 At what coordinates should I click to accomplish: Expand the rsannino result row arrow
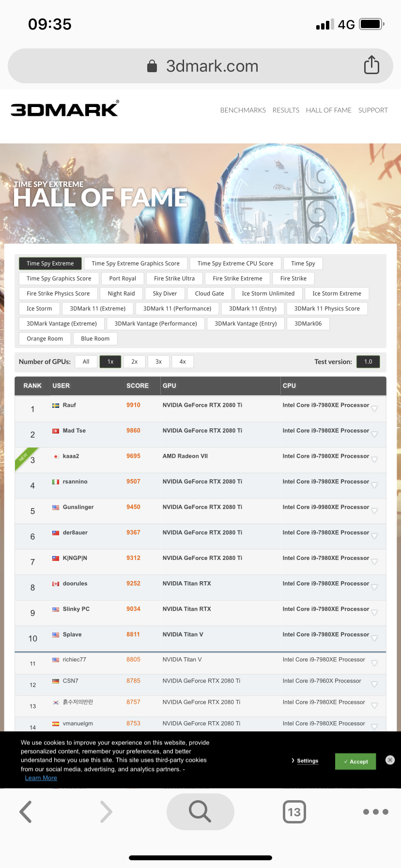coord(374,485)
